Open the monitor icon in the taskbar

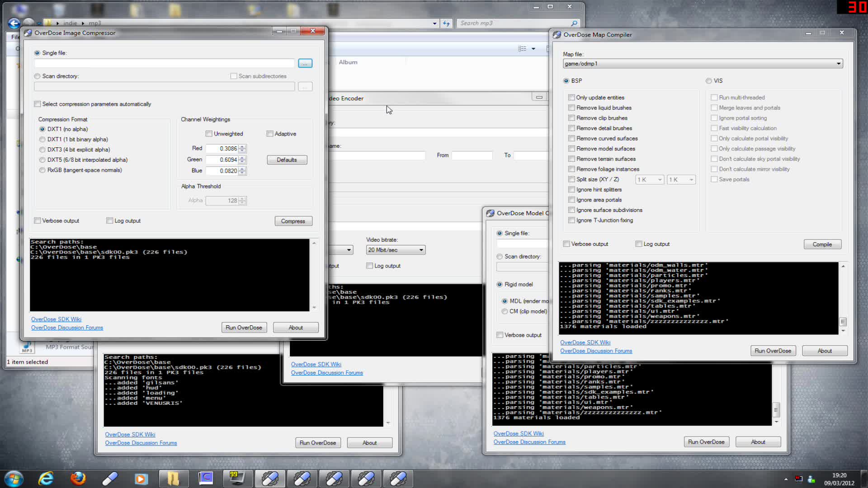pos(237,479)
